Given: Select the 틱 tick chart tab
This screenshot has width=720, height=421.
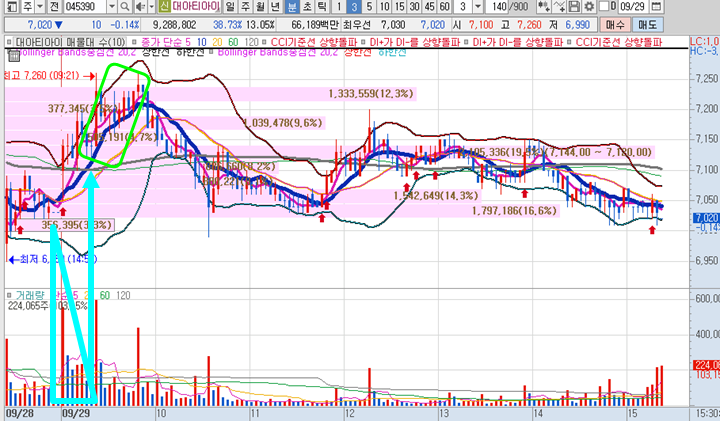Looking at the screenshot, I should [x=322, y=6].
